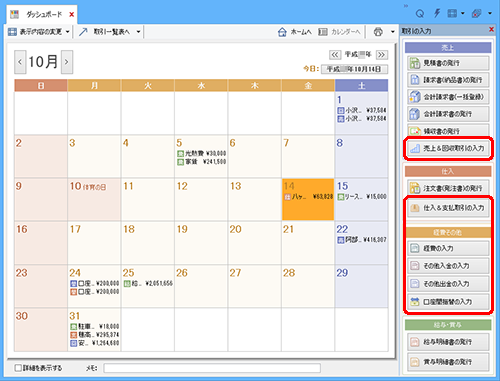This screenshot has height=381, width=500.
Task: Enable the 詳細を表示する checkbox
Action: click(x=18, y=368)
